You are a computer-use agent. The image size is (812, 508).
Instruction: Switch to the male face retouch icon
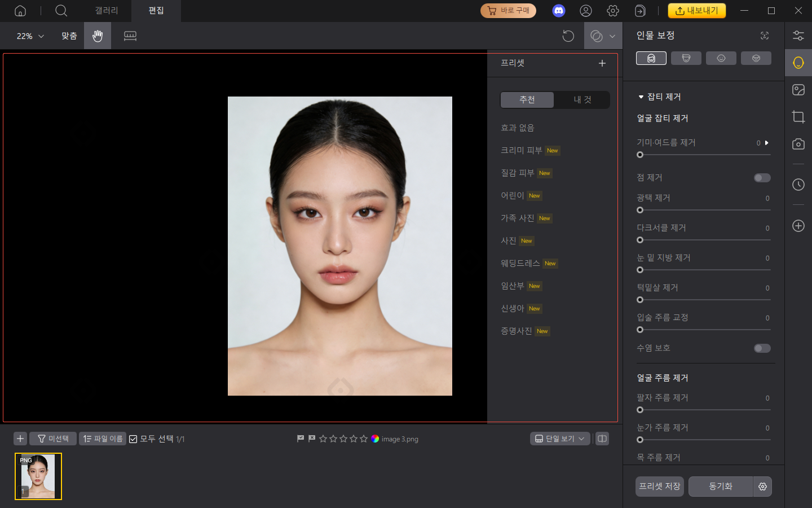686,58
